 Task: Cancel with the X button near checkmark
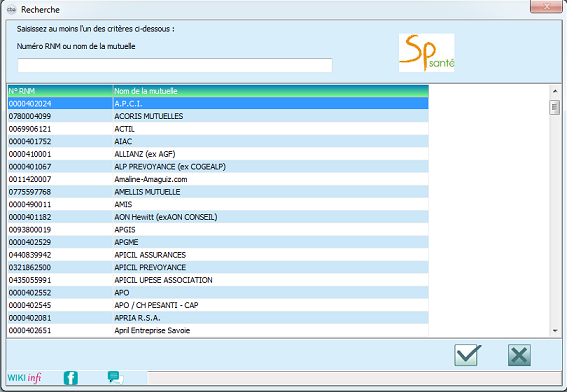pos(519,355)
